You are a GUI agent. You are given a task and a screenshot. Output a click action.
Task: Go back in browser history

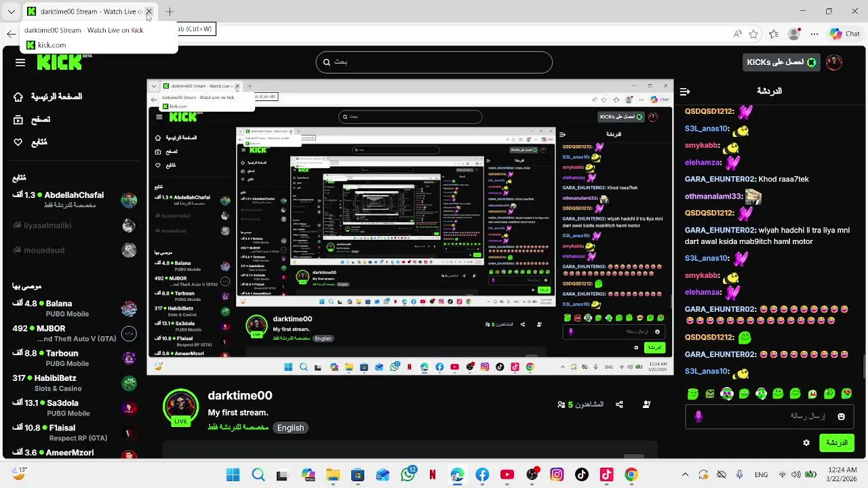pyautogui.click(x=12, y=34)
